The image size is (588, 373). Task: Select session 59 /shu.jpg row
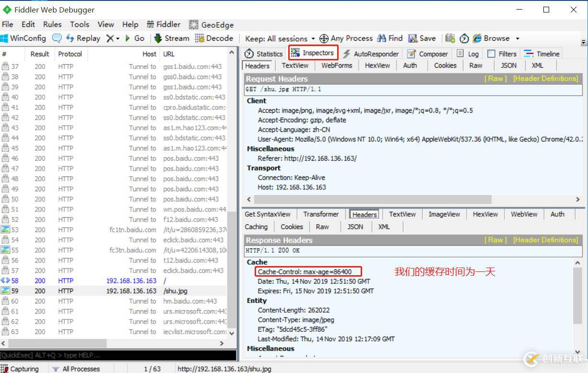click(x=114, y=291)
